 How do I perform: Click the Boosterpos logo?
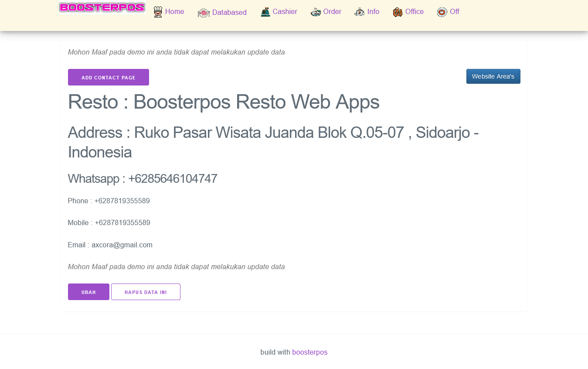click(102, 8)
